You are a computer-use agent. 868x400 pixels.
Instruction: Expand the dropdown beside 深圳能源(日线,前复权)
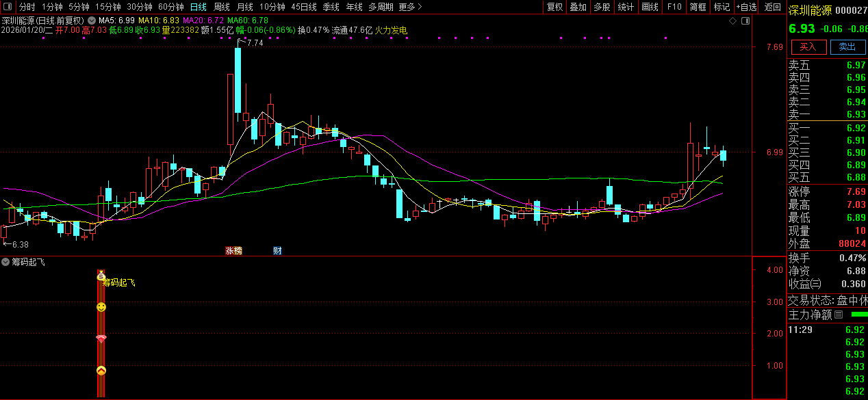[92, 21]
